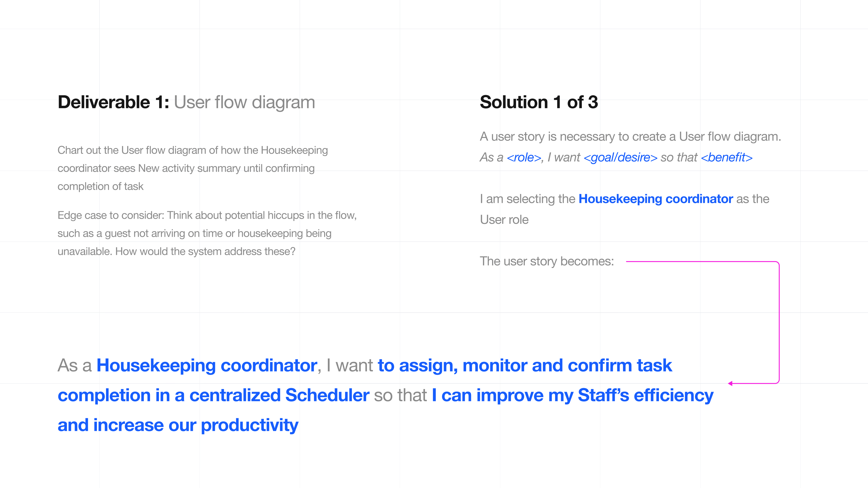Screen dimensions: 868x488
Task: Click the "Solution 1 of 3" heading
Action: click(538, 102)
